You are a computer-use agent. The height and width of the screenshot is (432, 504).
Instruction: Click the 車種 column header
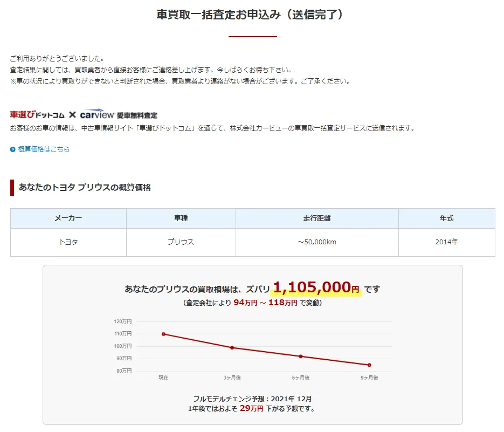[181, 218]
